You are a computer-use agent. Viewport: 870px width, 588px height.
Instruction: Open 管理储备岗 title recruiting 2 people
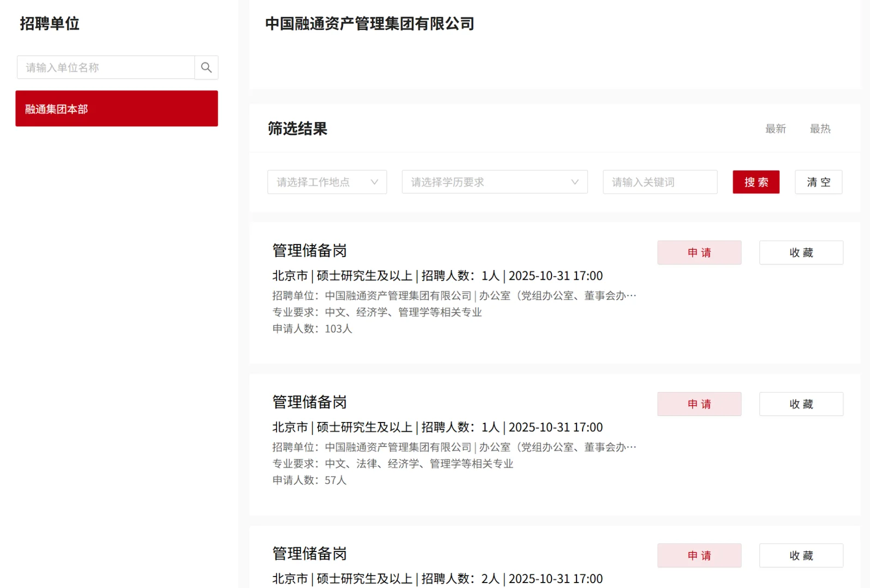tap(309, 553)
